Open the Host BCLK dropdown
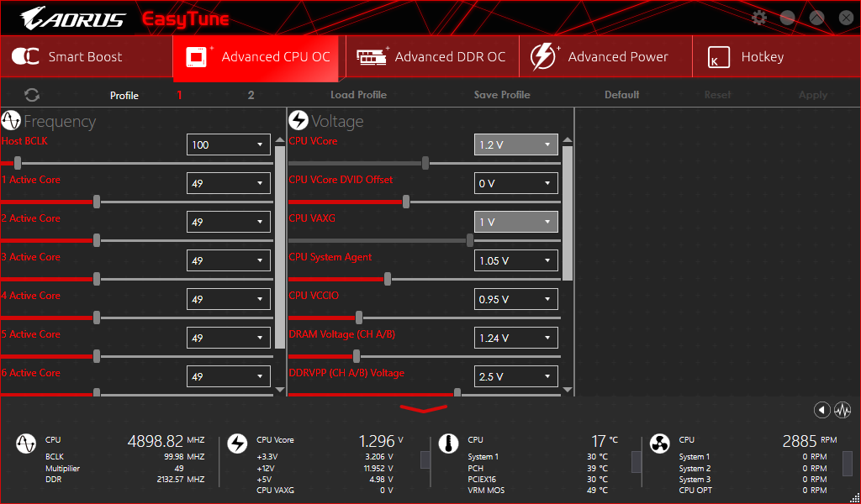Image resolution: width=861 pixels, height=504 pixels. pos(229,144)
